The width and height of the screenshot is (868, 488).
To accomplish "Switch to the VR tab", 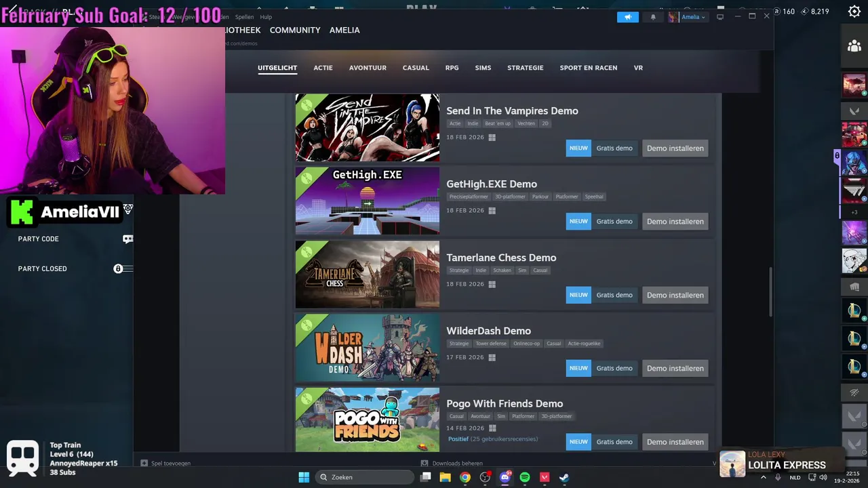I will pyautogui.click(x=638, y=68).
